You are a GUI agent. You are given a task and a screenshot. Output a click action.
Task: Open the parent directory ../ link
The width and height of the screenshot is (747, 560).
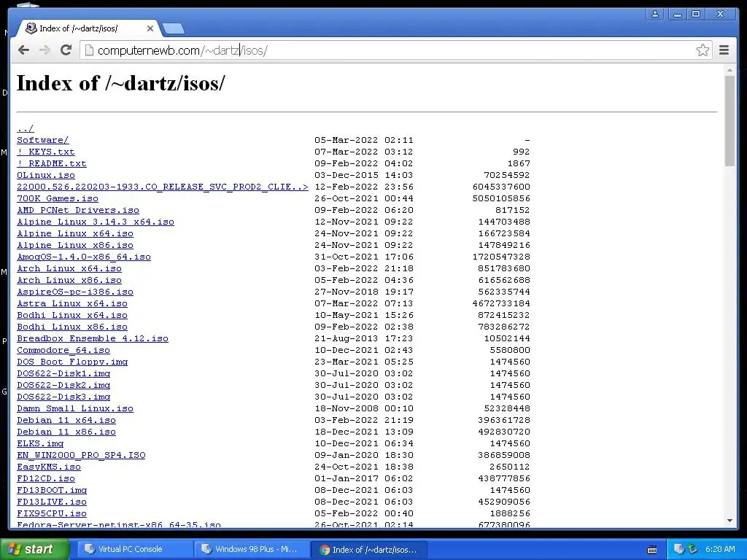coord(26,128)
